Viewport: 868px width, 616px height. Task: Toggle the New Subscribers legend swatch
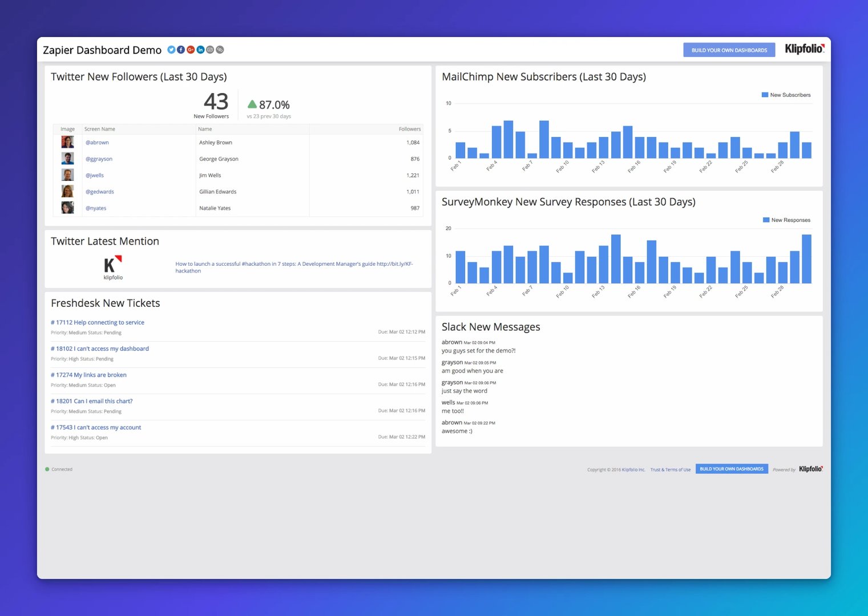(765, 95)
